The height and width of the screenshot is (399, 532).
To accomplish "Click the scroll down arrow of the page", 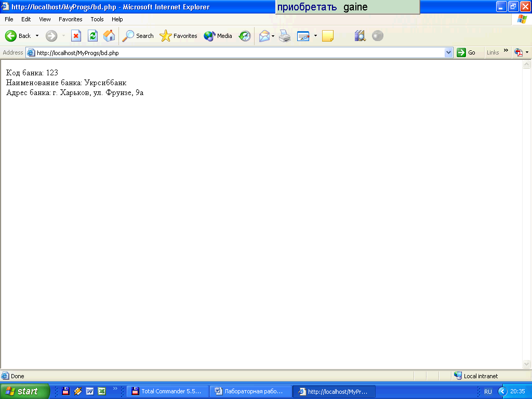I will [x=527, y=364].
